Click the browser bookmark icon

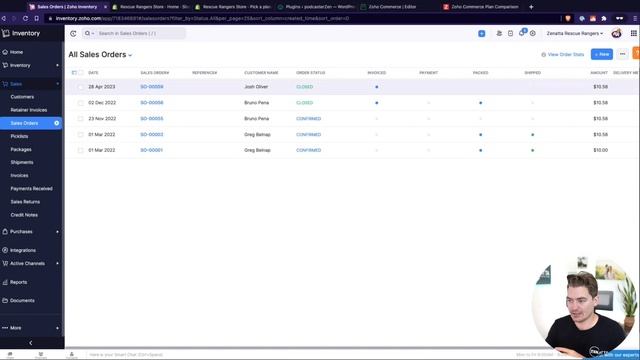[x=36, y=18]
